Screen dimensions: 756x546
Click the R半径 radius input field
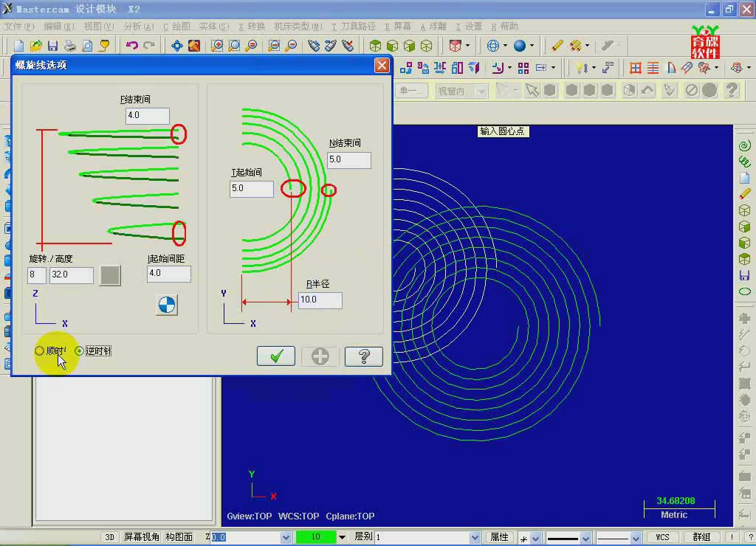[x=320, y=300]
